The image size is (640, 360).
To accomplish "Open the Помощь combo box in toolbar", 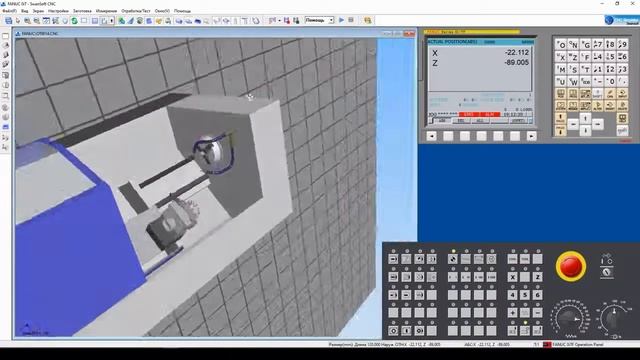I will click(319, 20).
